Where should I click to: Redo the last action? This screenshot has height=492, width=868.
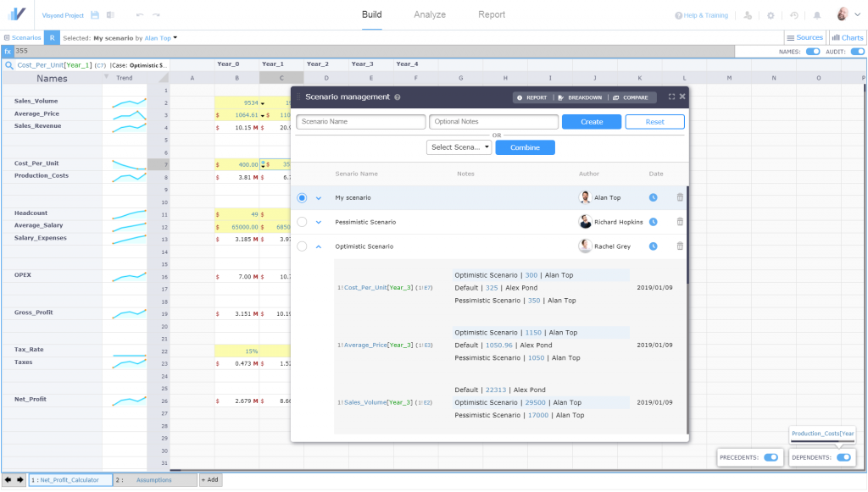pos(156,15)
